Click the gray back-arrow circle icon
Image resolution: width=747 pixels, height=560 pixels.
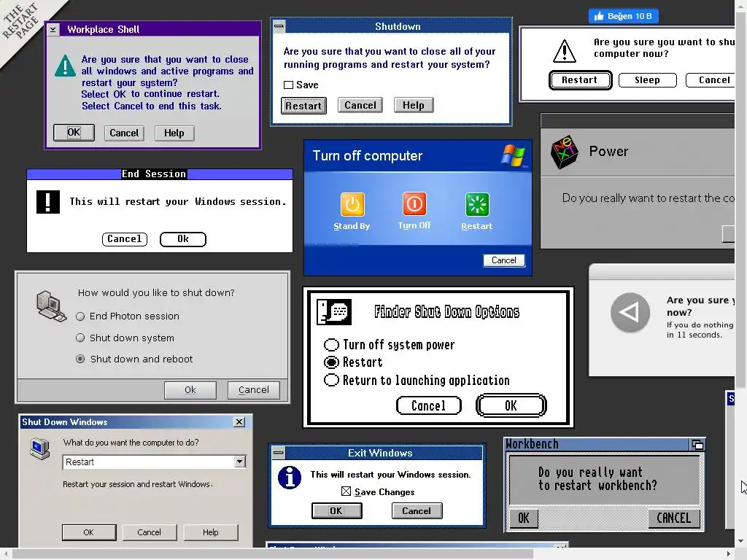pyautogui.click(x=630, y=312)
